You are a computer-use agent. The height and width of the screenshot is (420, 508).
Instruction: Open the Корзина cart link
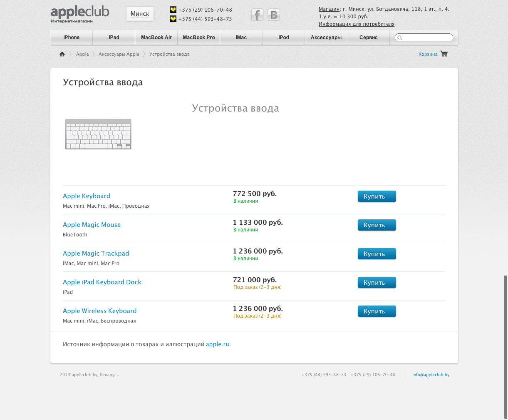pyautogui.click(x=428, y=54)
